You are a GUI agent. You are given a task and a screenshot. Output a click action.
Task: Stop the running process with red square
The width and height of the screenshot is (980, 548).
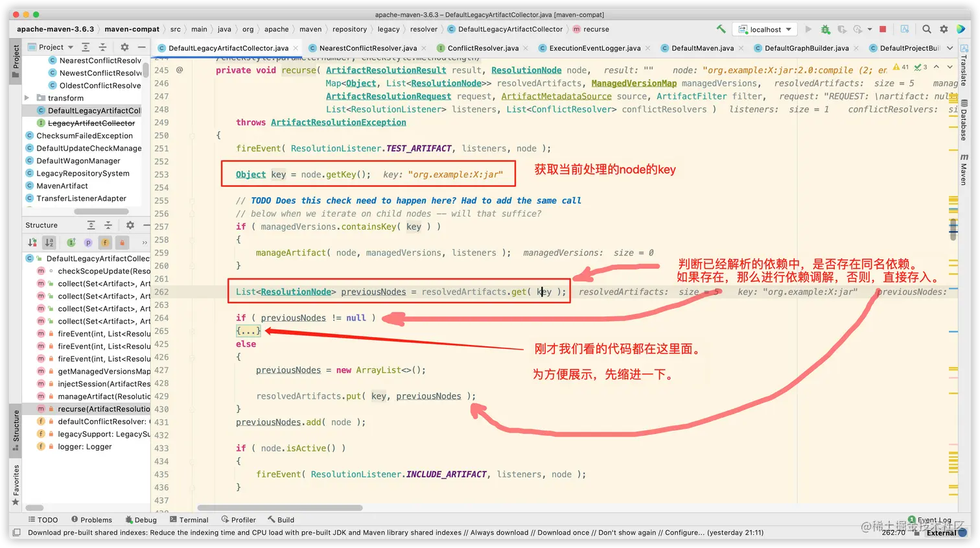point(883,29)
